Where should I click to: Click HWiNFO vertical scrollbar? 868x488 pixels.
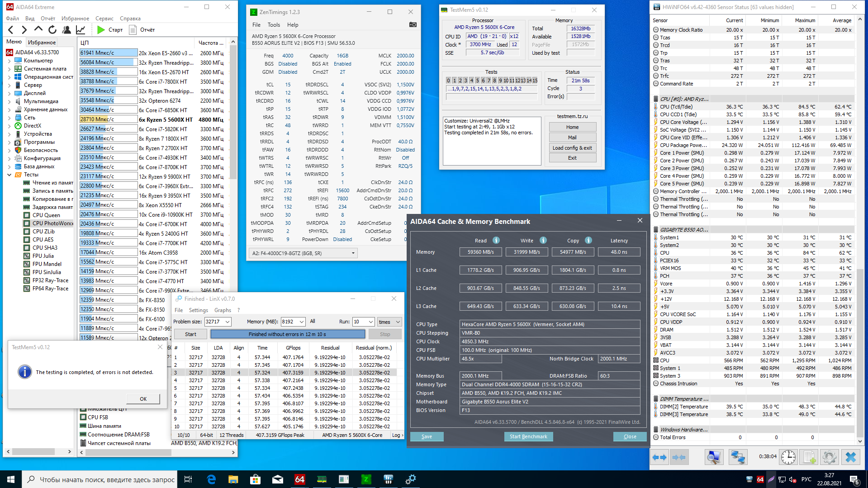pyautogui.click(x=860, y=231)
